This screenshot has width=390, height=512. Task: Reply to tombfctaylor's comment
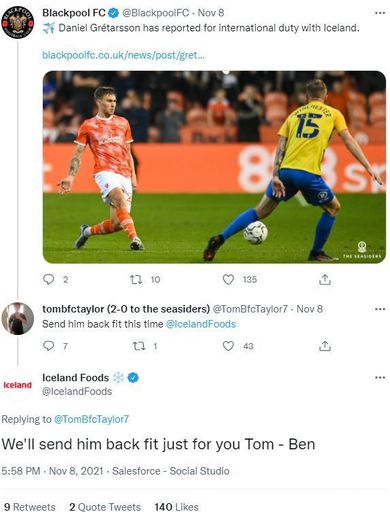(49, 346)
